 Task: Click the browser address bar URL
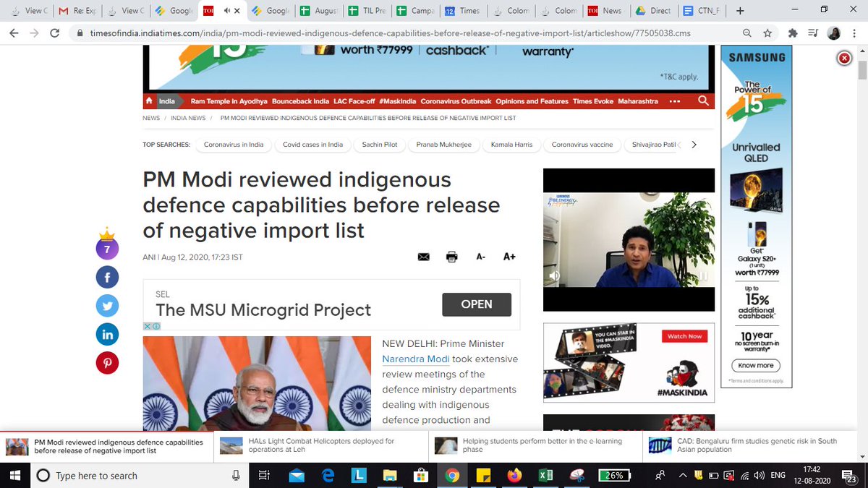click(x=391, y=33)
